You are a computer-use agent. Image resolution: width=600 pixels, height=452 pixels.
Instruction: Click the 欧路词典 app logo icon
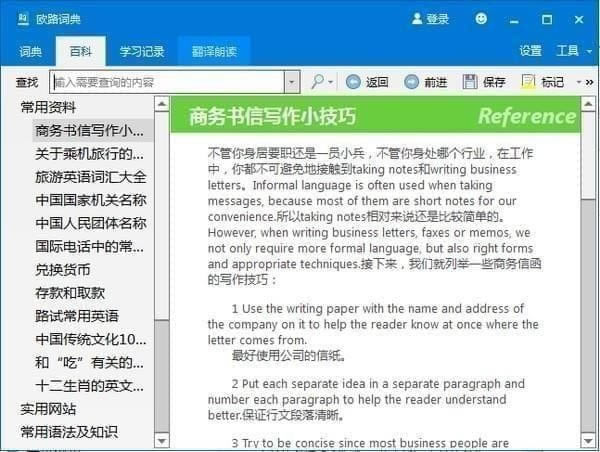[x=23, y=19]
